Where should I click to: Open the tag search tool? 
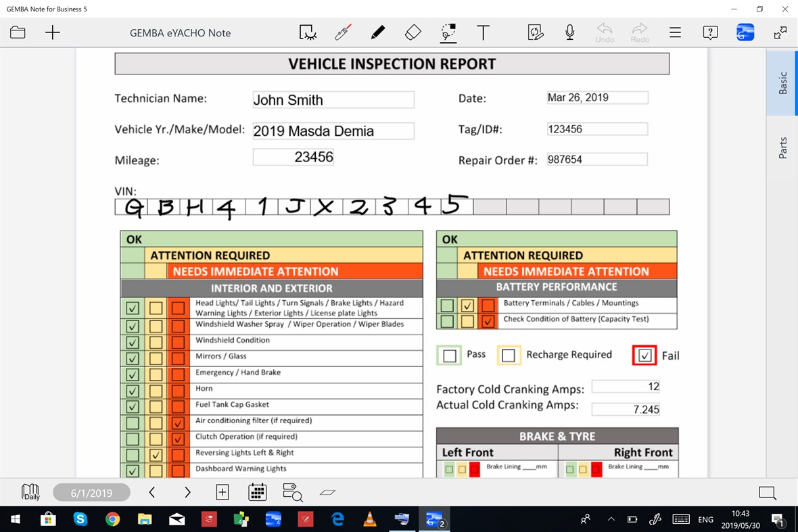[291, 492]
